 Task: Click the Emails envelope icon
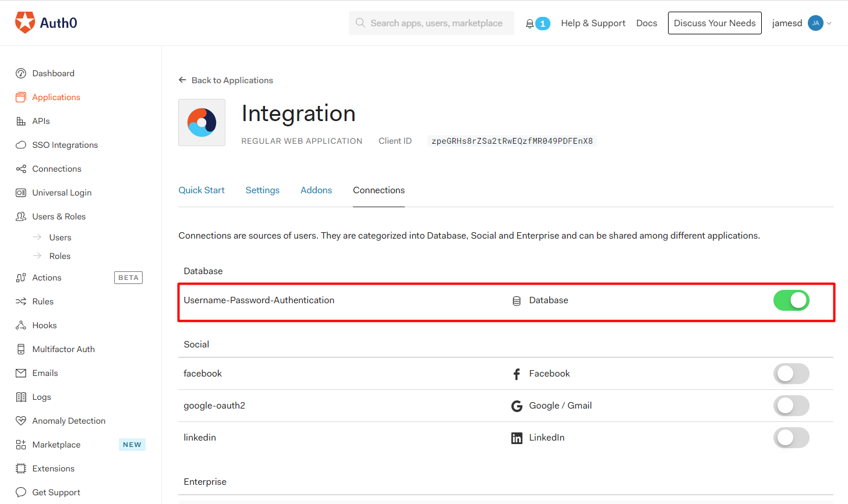(21, 373)
